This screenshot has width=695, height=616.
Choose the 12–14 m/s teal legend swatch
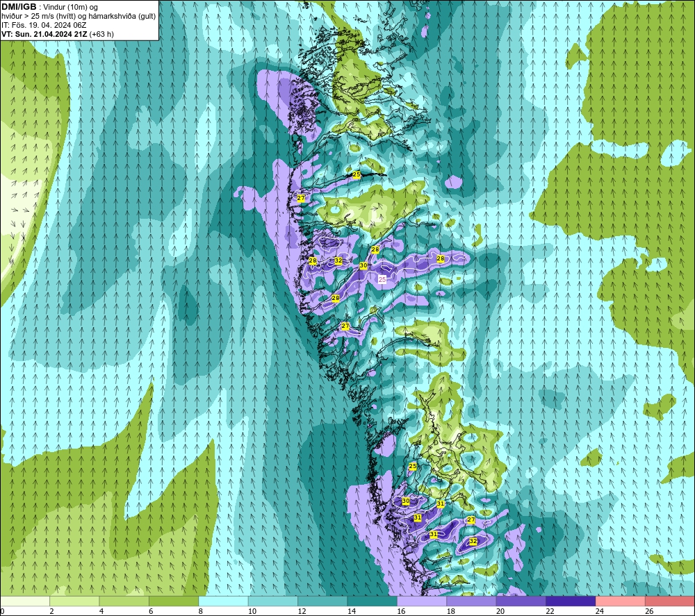tap(322, 601)
